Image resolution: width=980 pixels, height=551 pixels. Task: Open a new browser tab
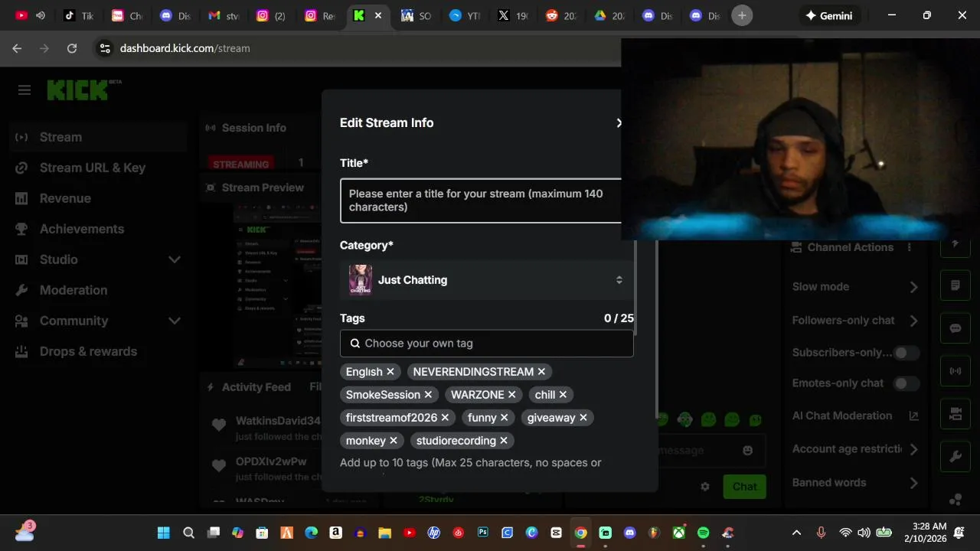point(741,15)
